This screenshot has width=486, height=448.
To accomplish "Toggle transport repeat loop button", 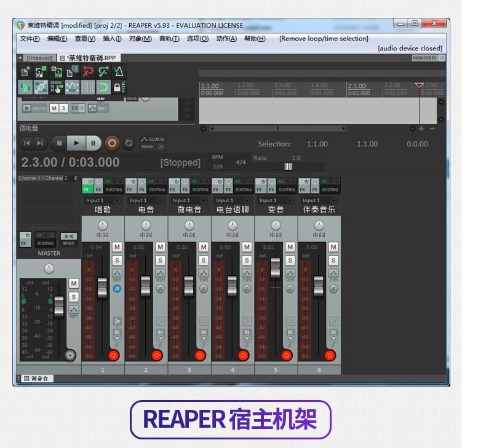I will pos(129,143).
